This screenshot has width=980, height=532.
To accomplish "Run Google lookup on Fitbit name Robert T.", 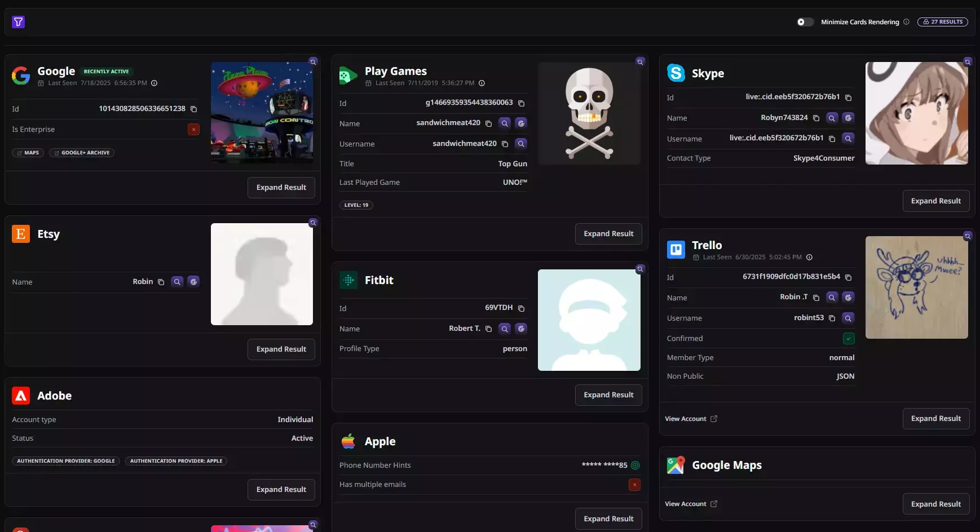I will 521,329.
